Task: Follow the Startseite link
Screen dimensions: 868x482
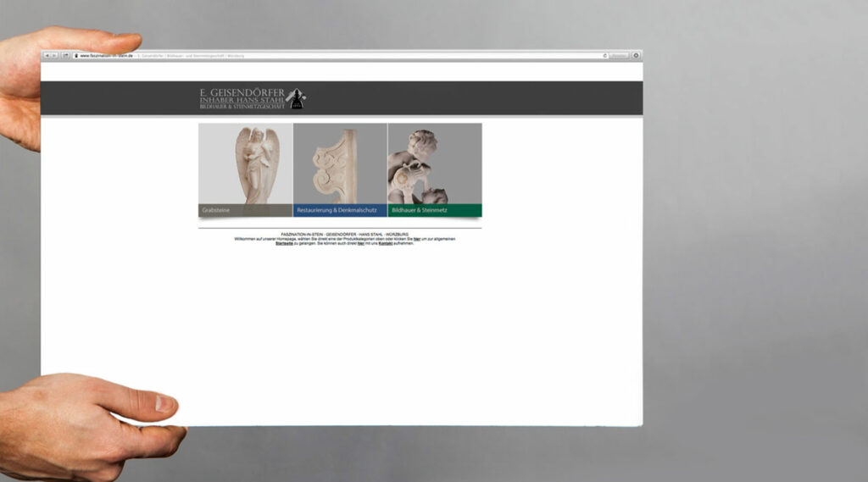Action: 284,243
